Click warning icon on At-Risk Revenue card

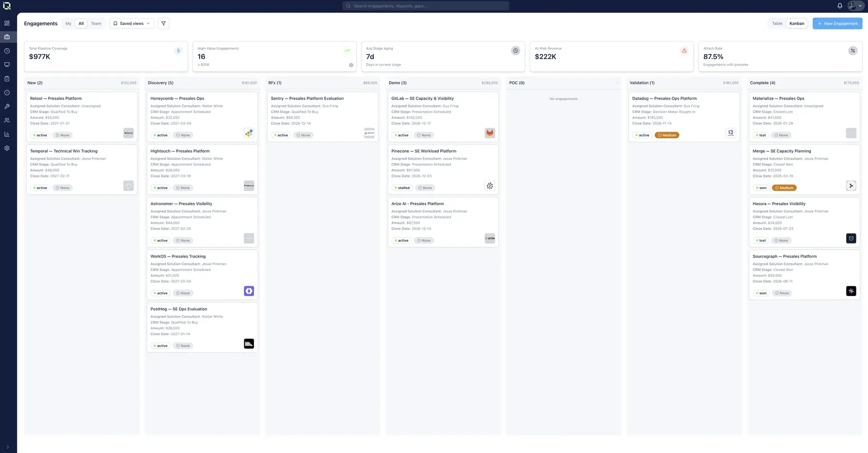[684, 51]
